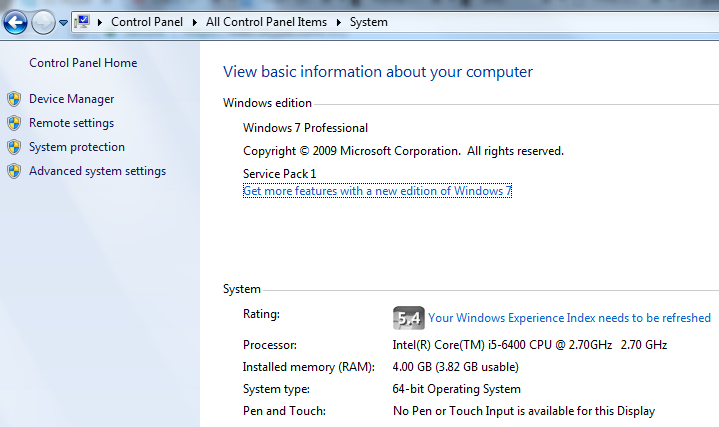Click the Forward navigation arrow button
Viewport: 719px width, 427px height.
43,22
